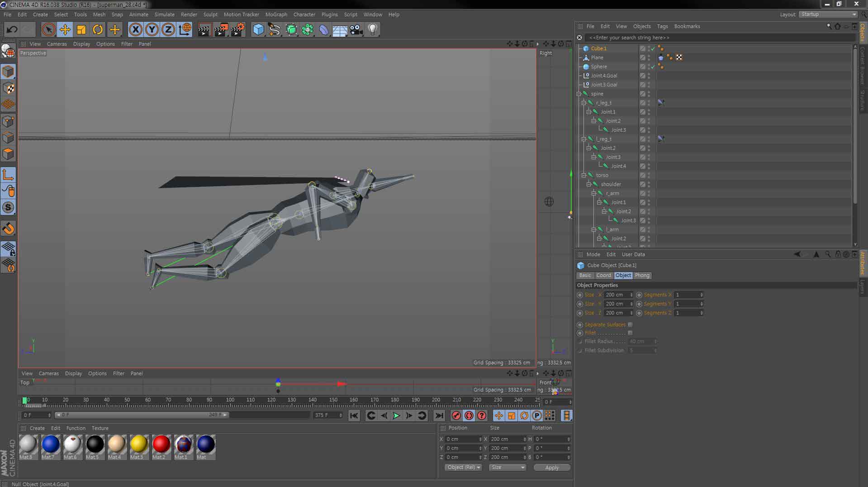
Task: Switch to the Phong tab
Action: point(642,275)
